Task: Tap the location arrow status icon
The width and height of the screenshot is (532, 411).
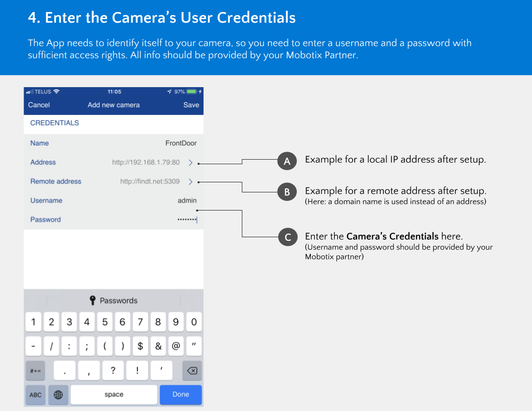Action: 169,92
